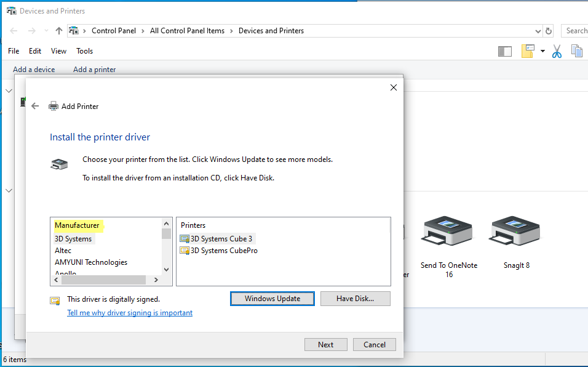Click the icon beside 3D Systems CubePro
The height and width of the screenshot is (367, 588).
coord(185,250)
